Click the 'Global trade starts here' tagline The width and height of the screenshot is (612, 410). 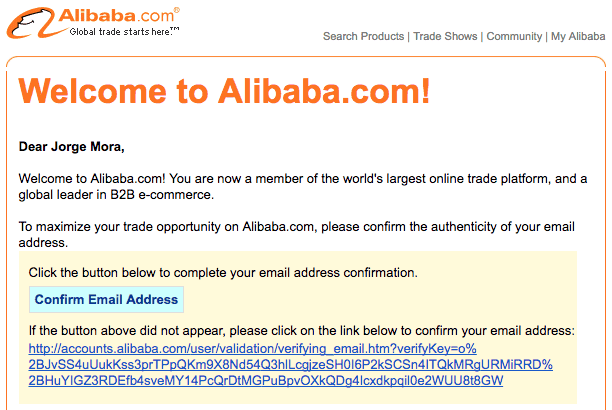(x=122, y=32)
